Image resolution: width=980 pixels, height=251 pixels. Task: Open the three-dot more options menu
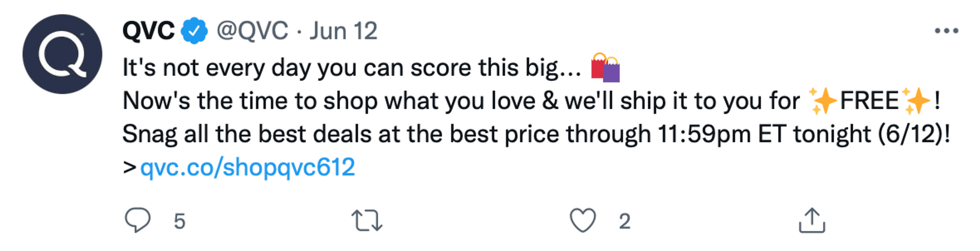tap(947, 30)
